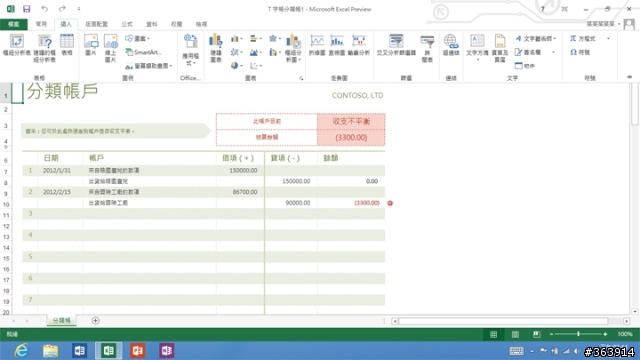Open the Equation (方程式) dropdown arrow
This screenshot has width=640, height=360.
[x=608, y=39]
